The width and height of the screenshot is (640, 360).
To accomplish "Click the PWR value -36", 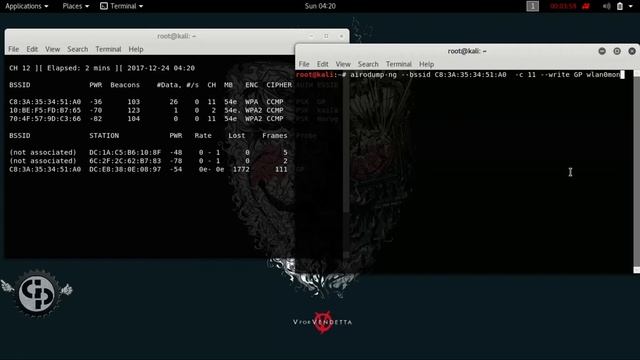I will point(96,102).
